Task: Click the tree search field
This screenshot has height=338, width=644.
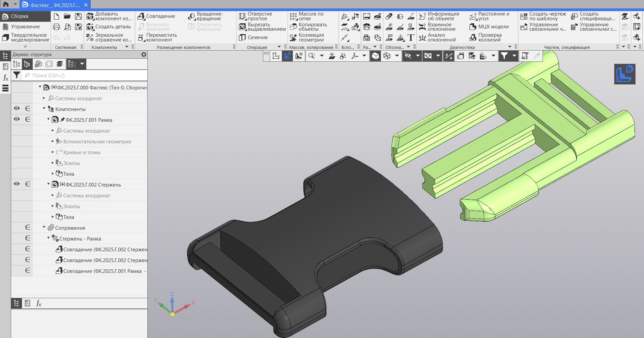Action: point(84,76)
